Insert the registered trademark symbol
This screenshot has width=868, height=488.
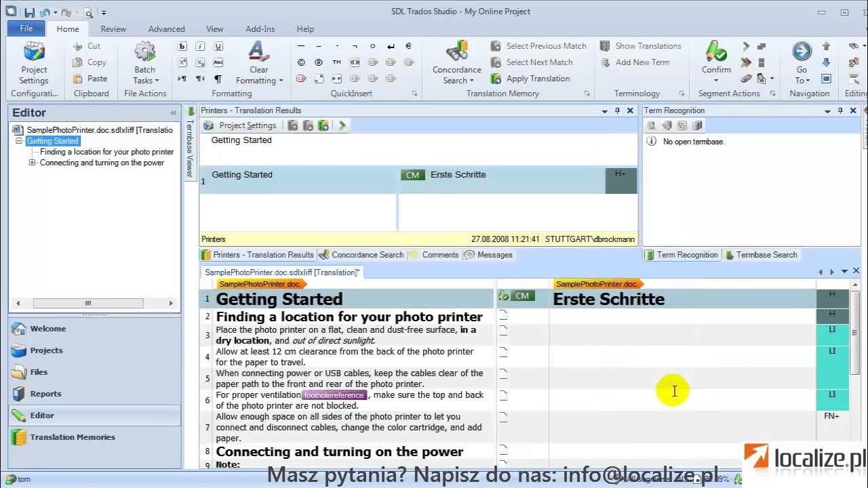pyautogui.click(x=319, y=62)
